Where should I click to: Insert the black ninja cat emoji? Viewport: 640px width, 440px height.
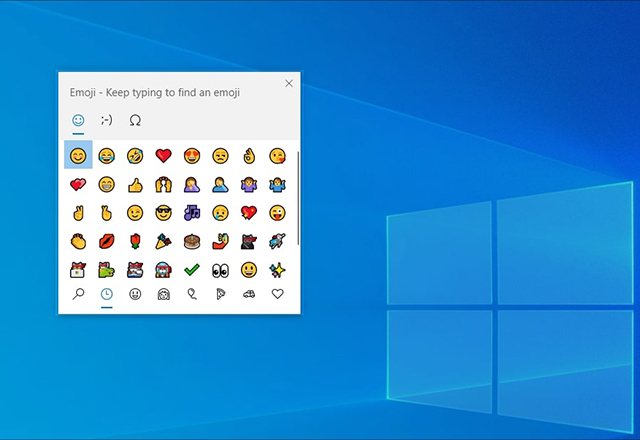[x=249, y=241]
